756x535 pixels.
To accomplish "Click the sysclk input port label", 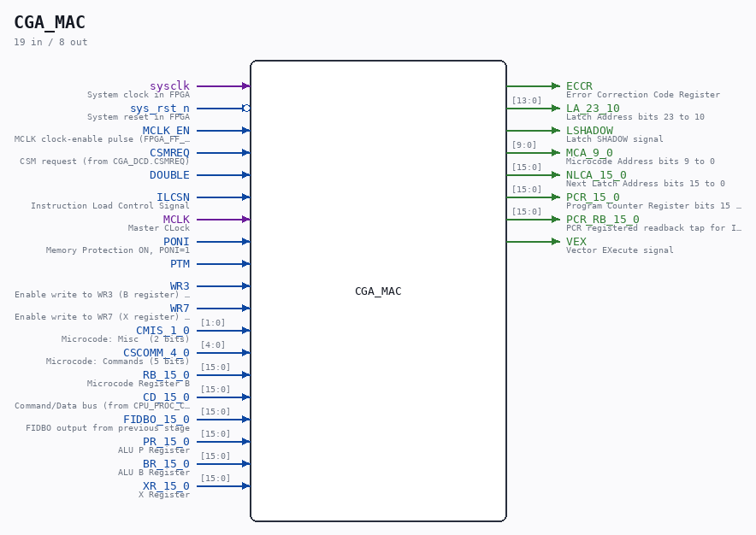I will (x=169, y=85).
